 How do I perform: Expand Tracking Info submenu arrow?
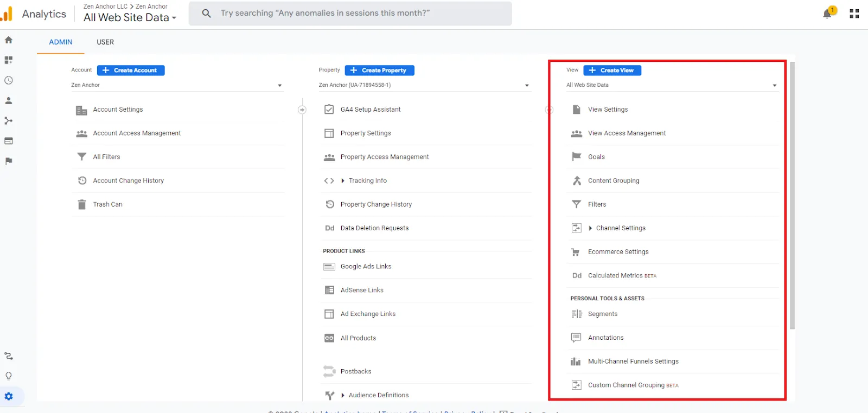343,180
